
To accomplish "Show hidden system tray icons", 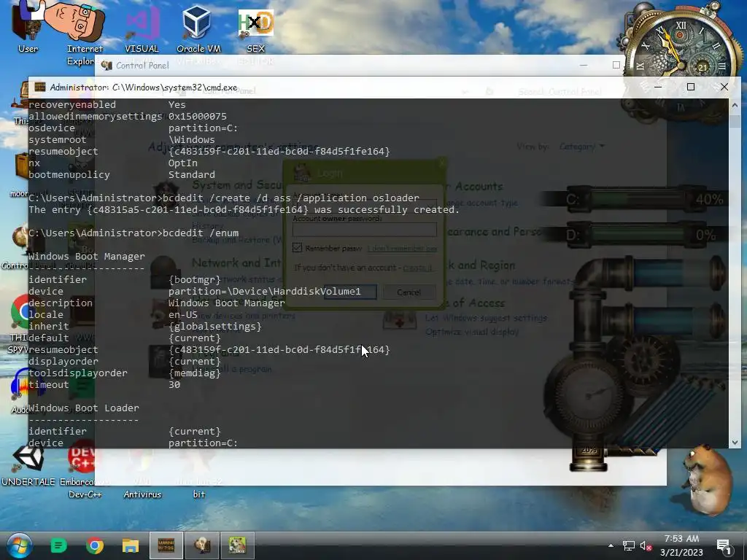I will (x=611, y=545).
